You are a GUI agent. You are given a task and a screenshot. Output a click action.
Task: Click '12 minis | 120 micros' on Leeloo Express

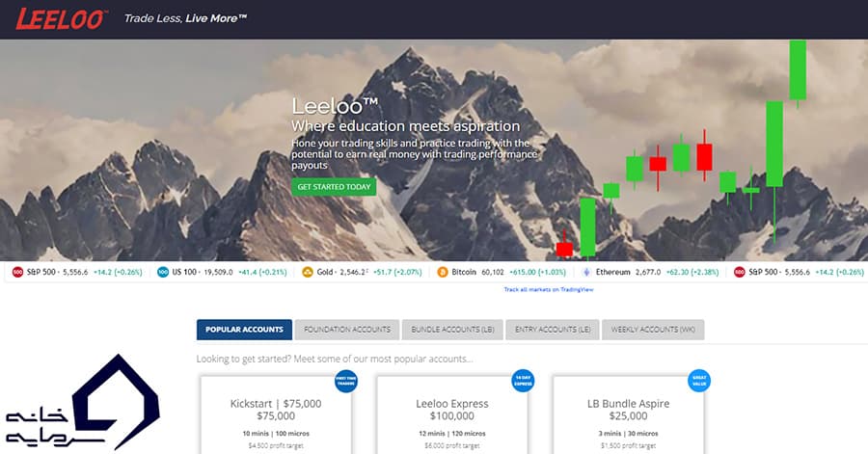[x=452, y=434]
